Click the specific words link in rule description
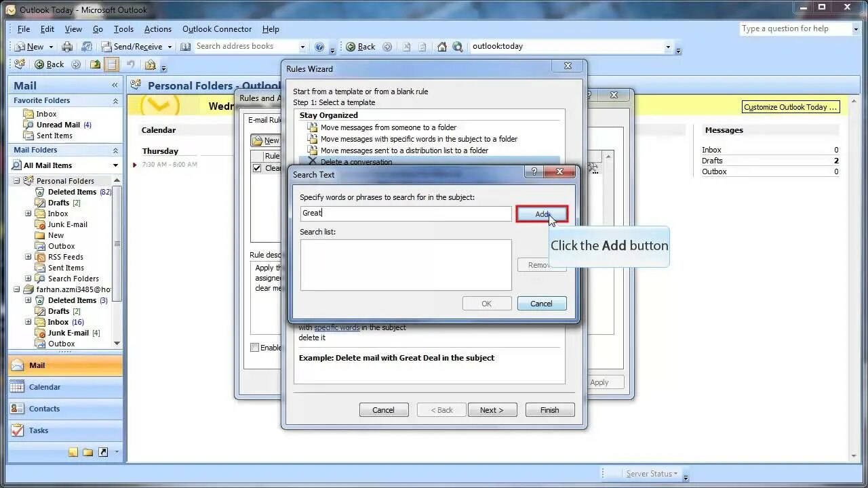This screenshot has width=868, height=488. click(336, 327)
